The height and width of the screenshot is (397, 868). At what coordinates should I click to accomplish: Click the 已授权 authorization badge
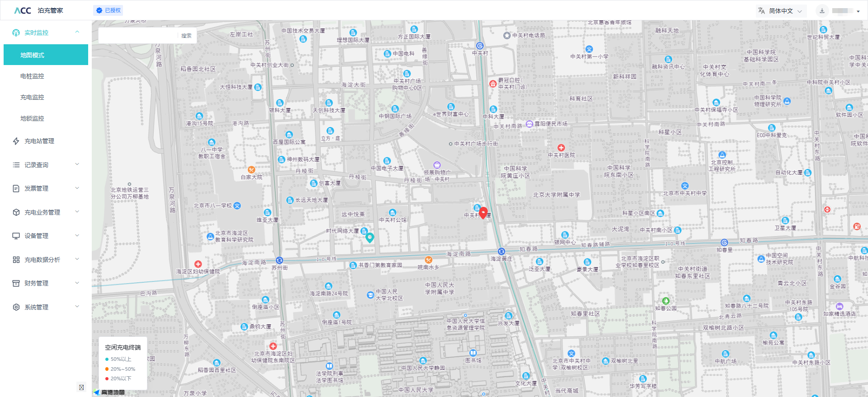[108, 10]
